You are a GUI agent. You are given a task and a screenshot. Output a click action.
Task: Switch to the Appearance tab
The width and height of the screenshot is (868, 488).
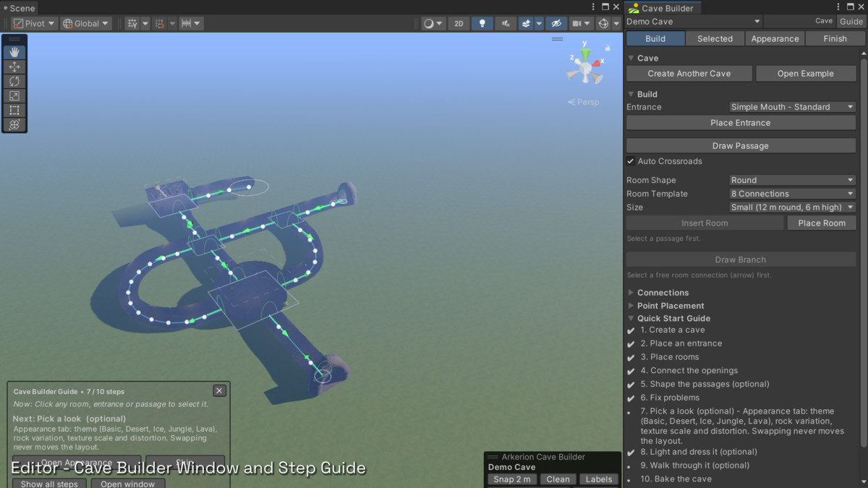click(x=775, y=39)
